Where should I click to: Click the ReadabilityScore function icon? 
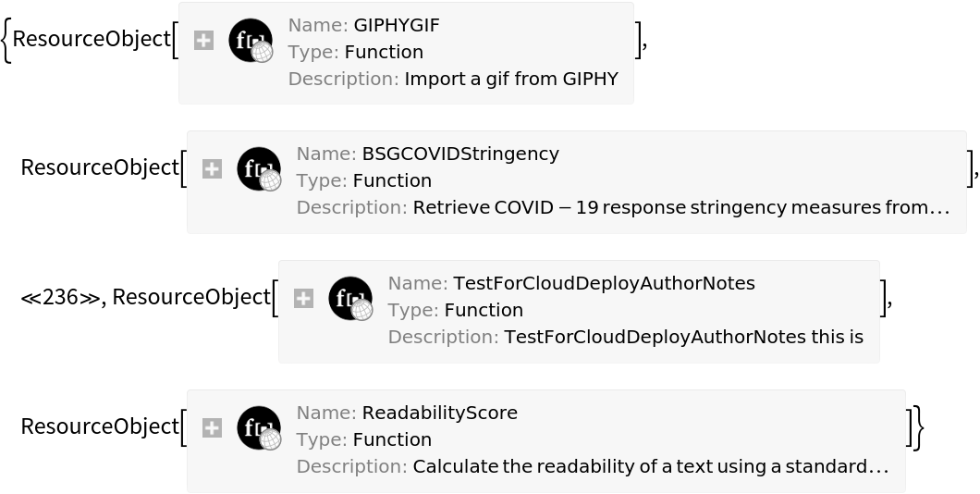coord(259,428)
